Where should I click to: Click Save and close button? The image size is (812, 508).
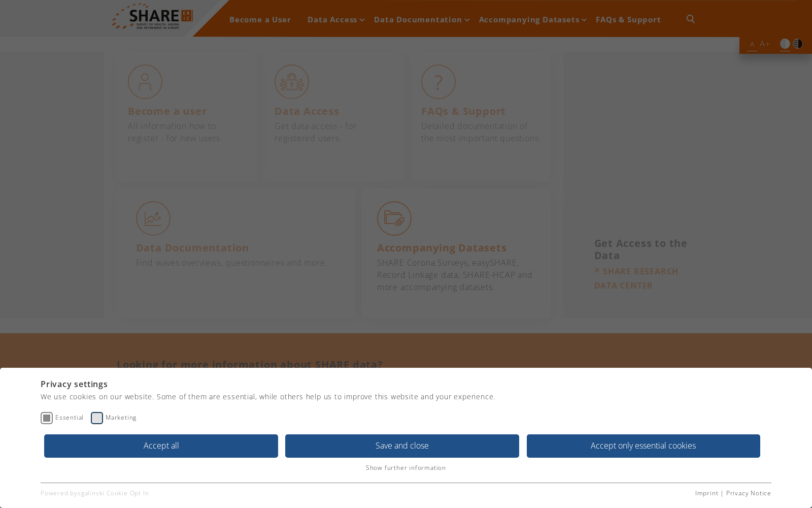click(402, 446)
